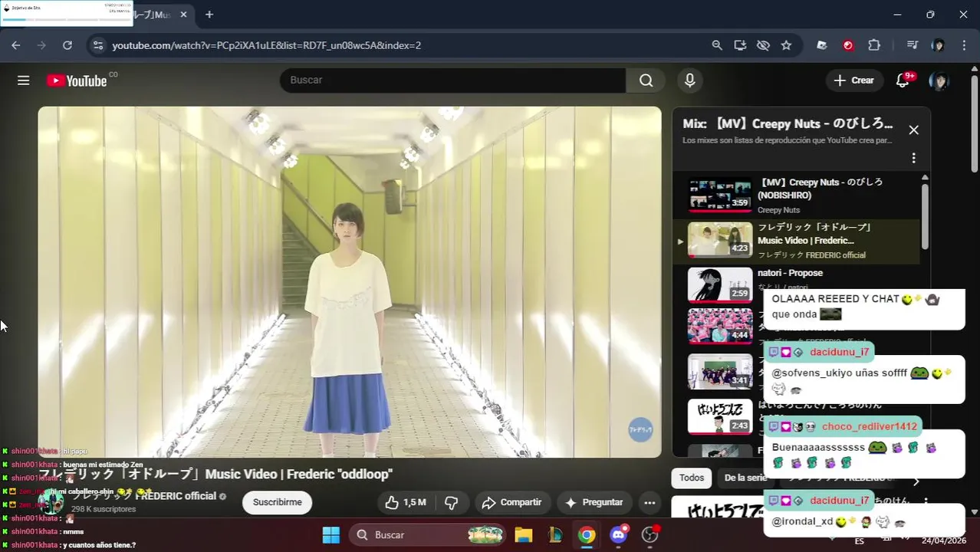Viewport: 980px width, 552px height.
Task: Click the 24/04/2026 date in the taskbar
Action: 944,540
